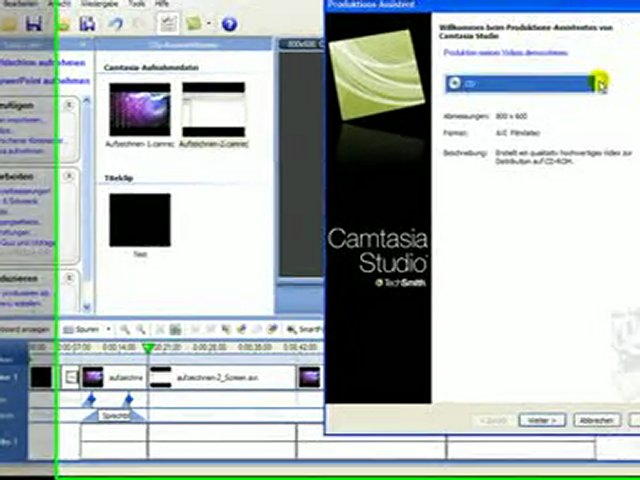This screenshot has height=480, width=640.
Task: Click the import media icon beside save
Action: point(87,23)
